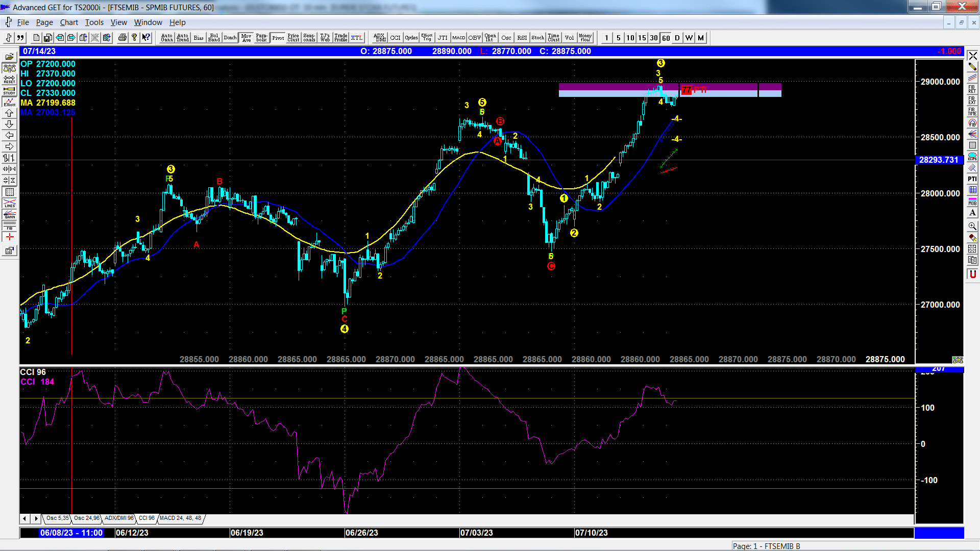The width and height of the screenshot is (980, 551).
Task: Enable the Seasonals study
Action: (x=309, y=38)
